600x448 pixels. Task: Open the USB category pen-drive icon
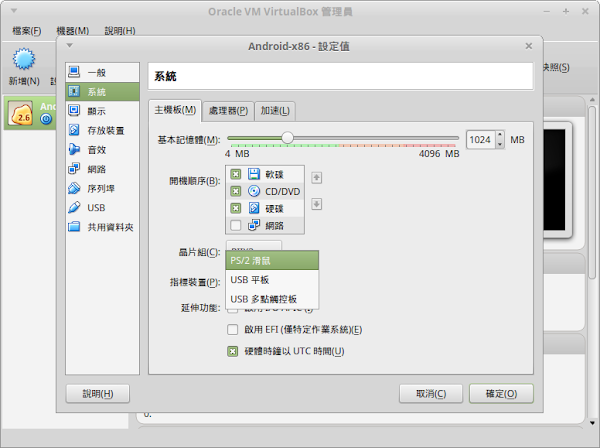74,207
